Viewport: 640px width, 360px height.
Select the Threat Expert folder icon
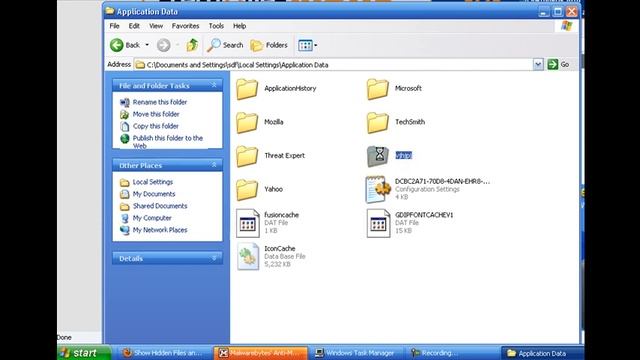click(x=247, y=156)
